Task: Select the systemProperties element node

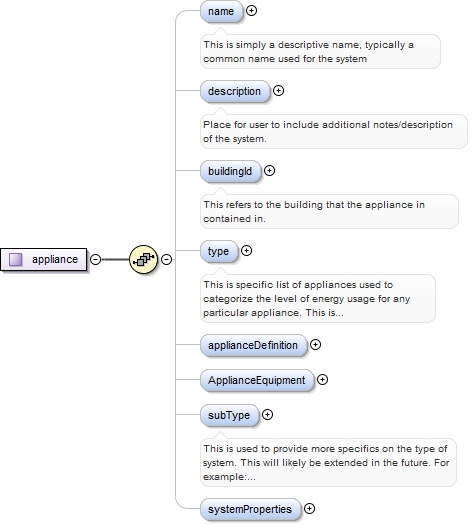Action: (x=250, y=509)
